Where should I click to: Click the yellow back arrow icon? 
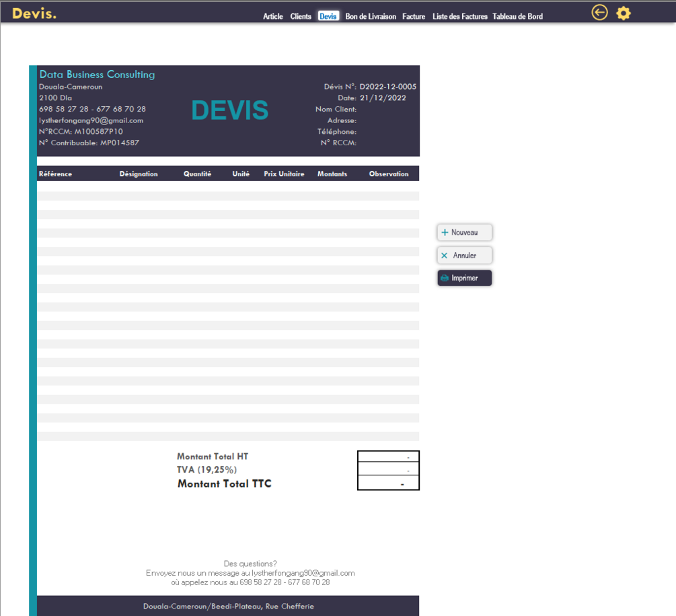pos(599,13)
